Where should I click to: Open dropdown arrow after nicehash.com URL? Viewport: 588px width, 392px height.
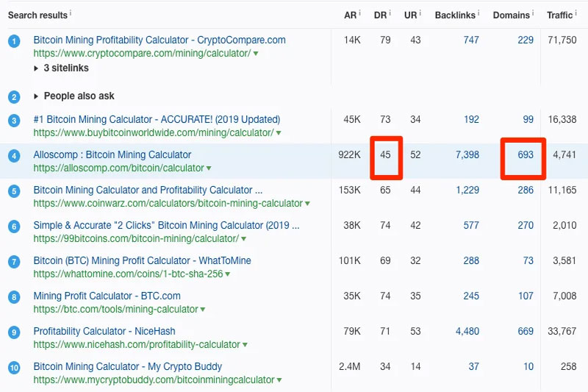[245, 345]
